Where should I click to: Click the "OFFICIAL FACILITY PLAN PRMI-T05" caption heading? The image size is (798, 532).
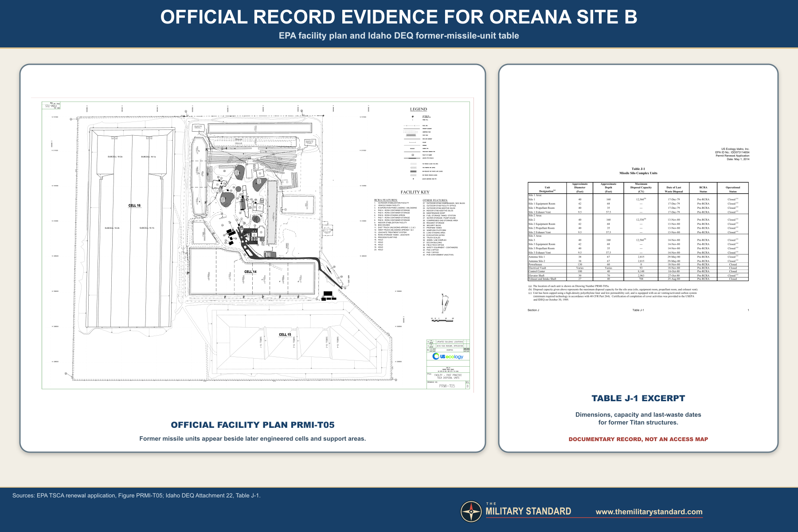pos(253,425)
